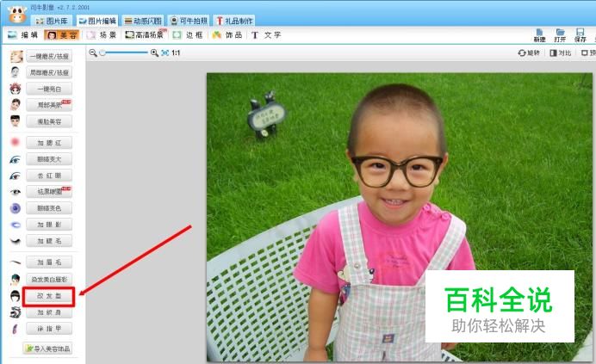Click the pink blush dot icon
Screen dimensions: 596x364
click(16, 142)
